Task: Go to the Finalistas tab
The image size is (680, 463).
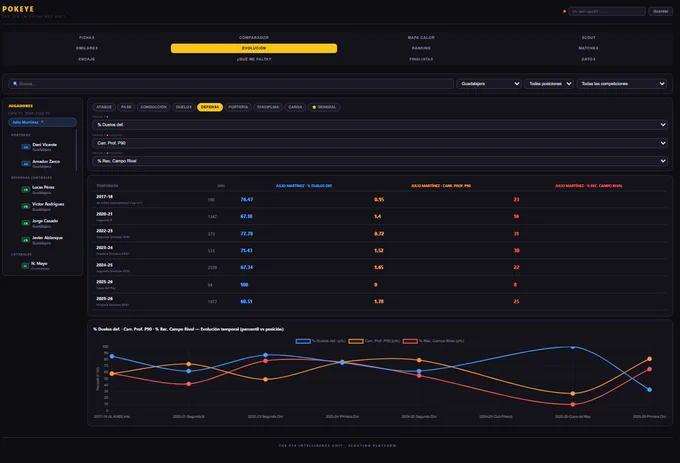Action: click(421, 59)
